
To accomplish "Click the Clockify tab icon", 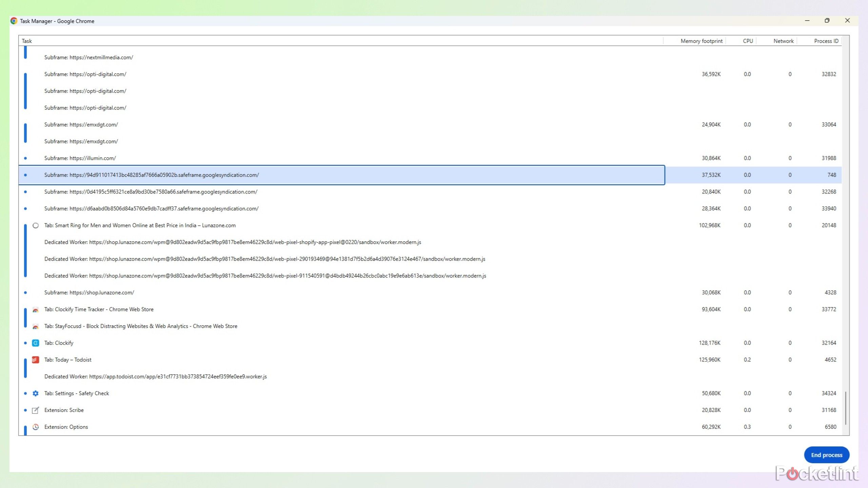I will click(35, 343).
